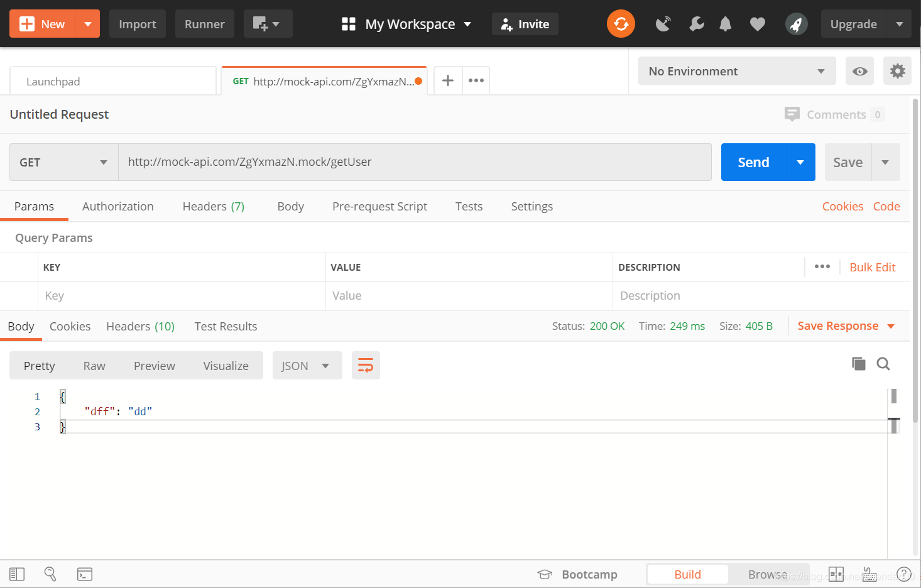Open the Save Response dropdown
The height and width of the screenshot is (588, 921).
click(x=846, y=325)
